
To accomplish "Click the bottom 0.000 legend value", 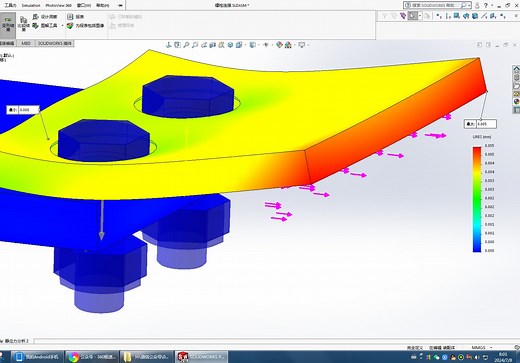I will coord(489,250).
